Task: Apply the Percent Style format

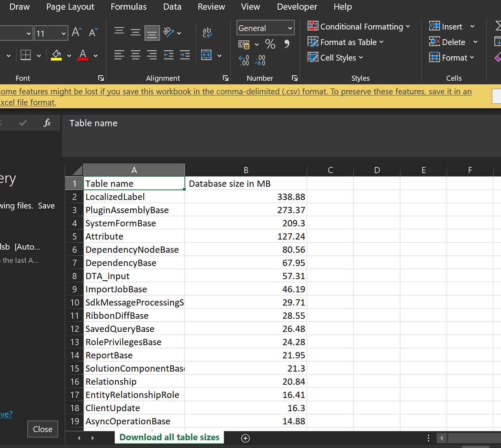Action: click(270, 44)
